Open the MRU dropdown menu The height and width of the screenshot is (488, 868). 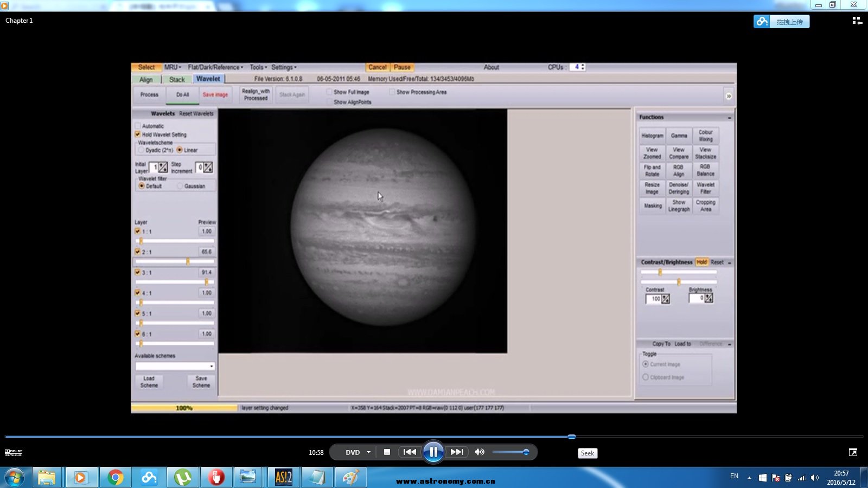(173, 67)
